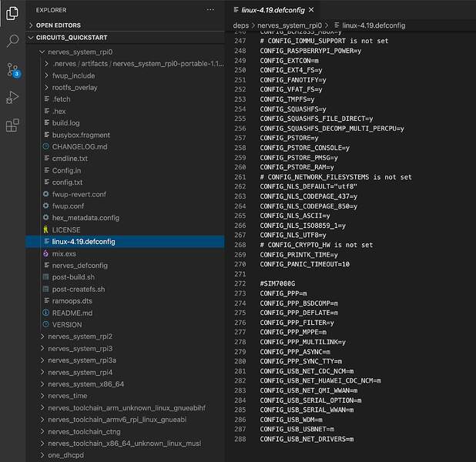This screenshot has height=462, width=476.
Task: Select nerves_system_rpi0 in the breadcrumb
Action: pyautogui.click(x=290, y=25)
